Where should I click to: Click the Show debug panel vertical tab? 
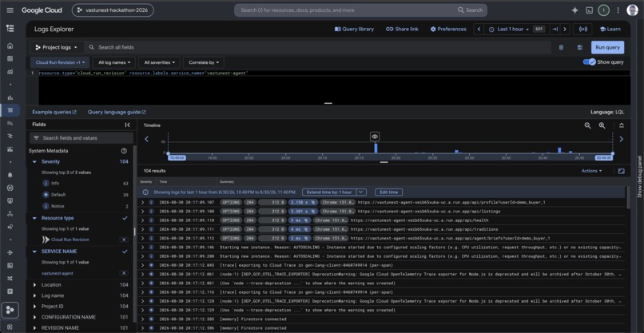click(x=639, y=176)
